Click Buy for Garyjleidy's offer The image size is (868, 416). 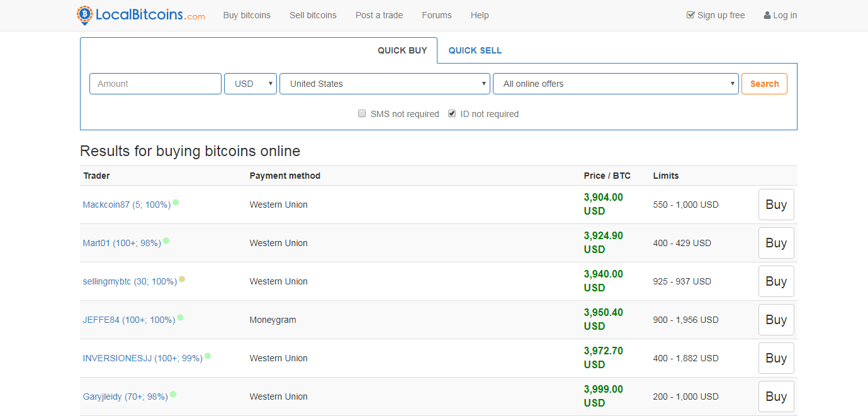776,396
